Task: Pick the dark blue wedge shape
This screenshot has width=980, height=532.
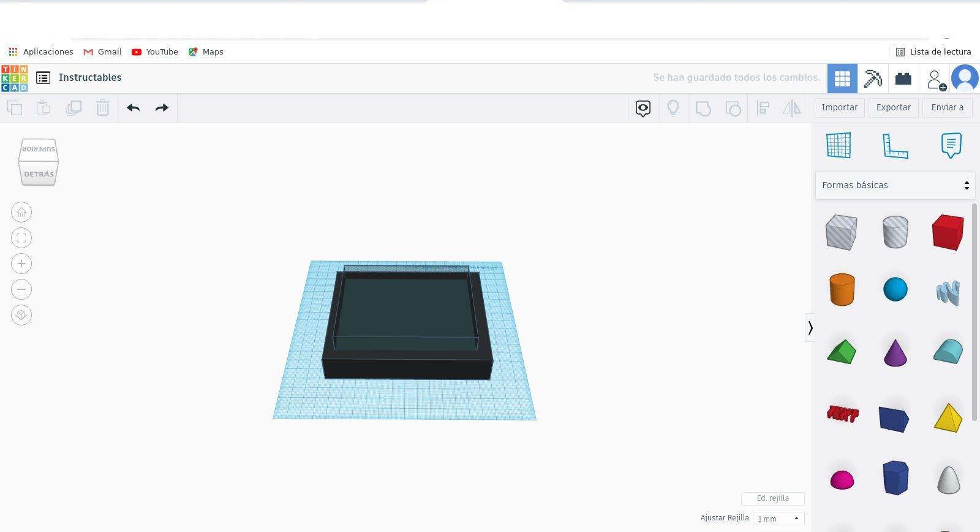Action: pos(894,419)
